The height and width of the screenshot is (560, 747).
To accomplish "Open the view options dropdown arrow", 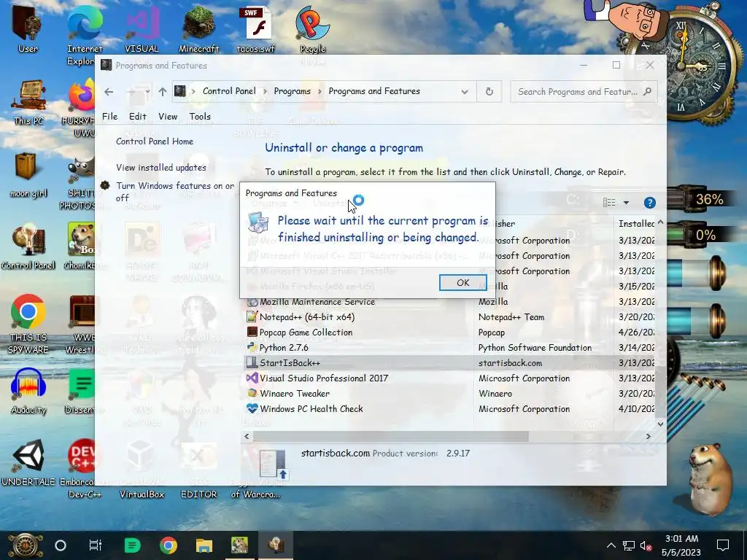I will click(626, 203).
